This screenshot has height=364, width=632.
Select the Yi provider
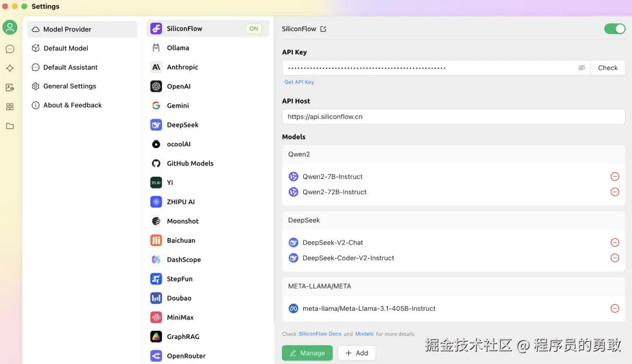coord(207,183)
